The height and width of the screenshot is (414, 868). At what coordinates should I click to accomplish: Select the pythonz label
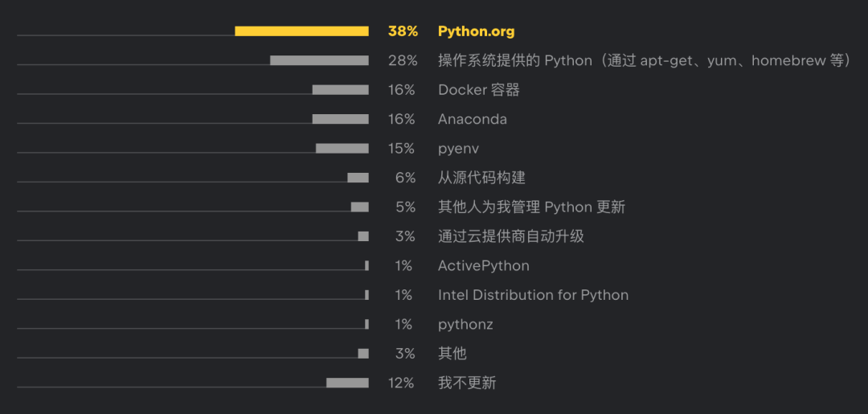(465, 325)
